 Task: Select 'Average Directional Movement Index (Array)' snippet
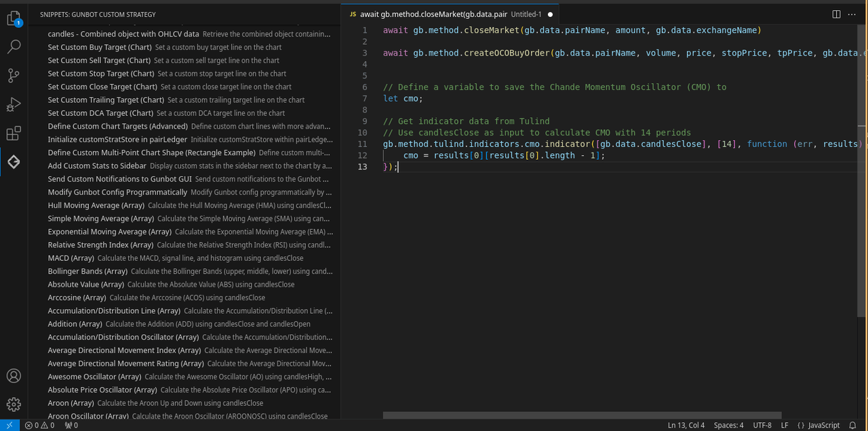pyautogui.click(x=184, y=350)
